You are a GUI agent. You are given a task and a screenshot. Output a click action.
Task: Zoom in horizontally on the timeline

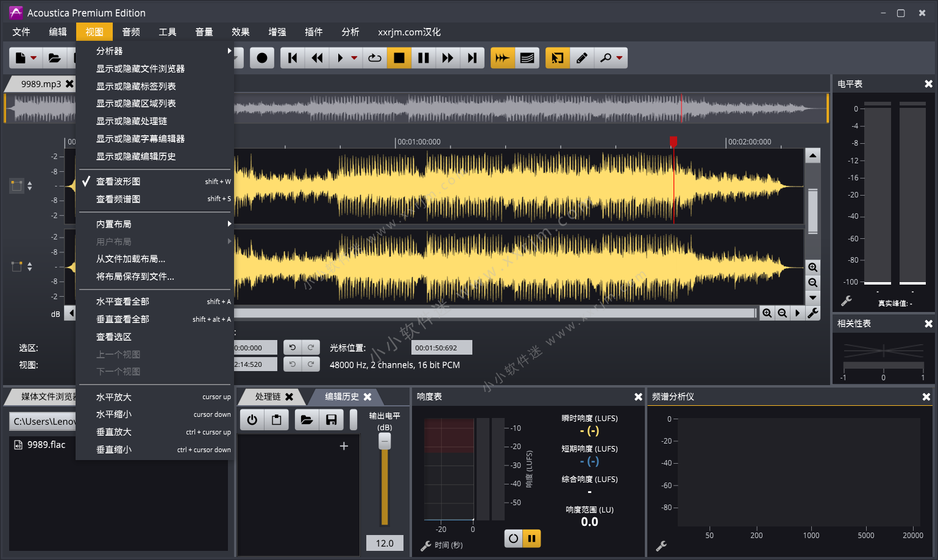click(x=767, y=313)
